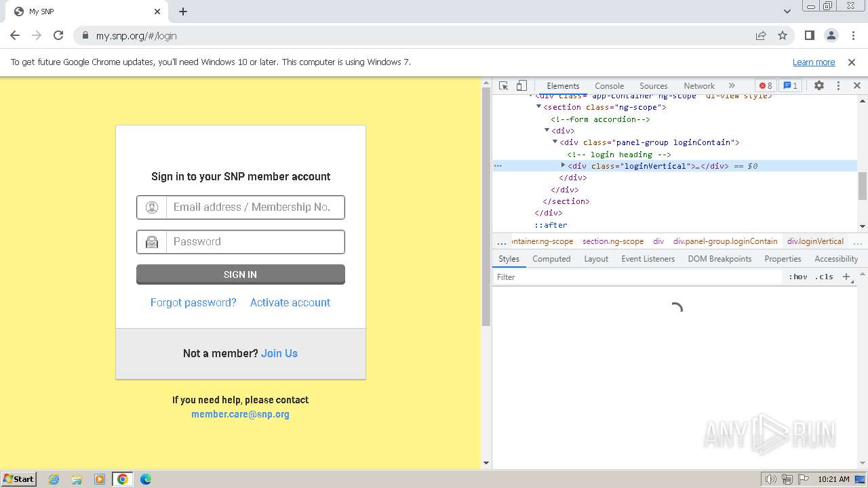Viewport: 868px width, 488px height.
Task: Toggle the device toolbar icon
Action: [521, 86]
